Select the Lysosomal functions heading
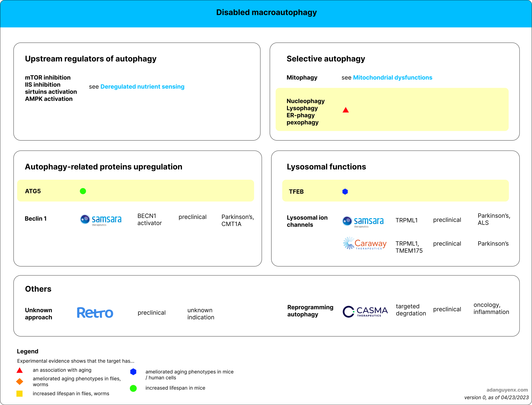Image resolution: width=532 pixels, height=405 pixels. coord(326,167)
